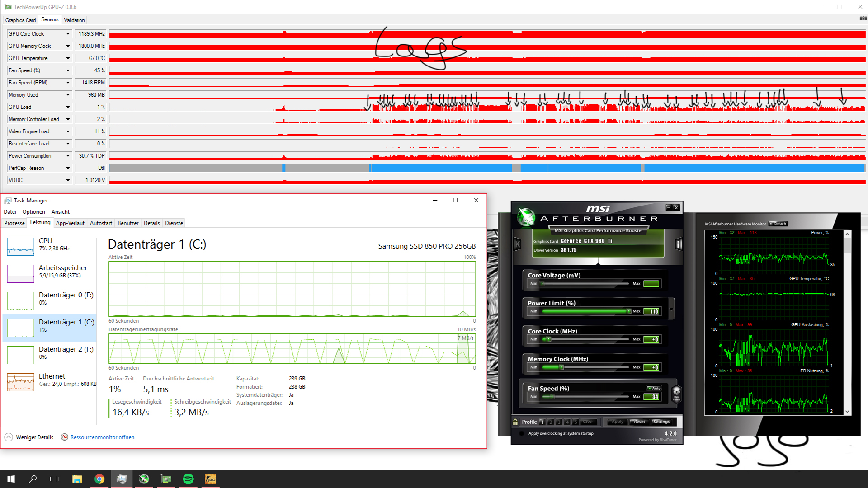Open the App-Verlauf tab in Task-Manager
This screenshot has width=868, height=488.
pos(70,223)
